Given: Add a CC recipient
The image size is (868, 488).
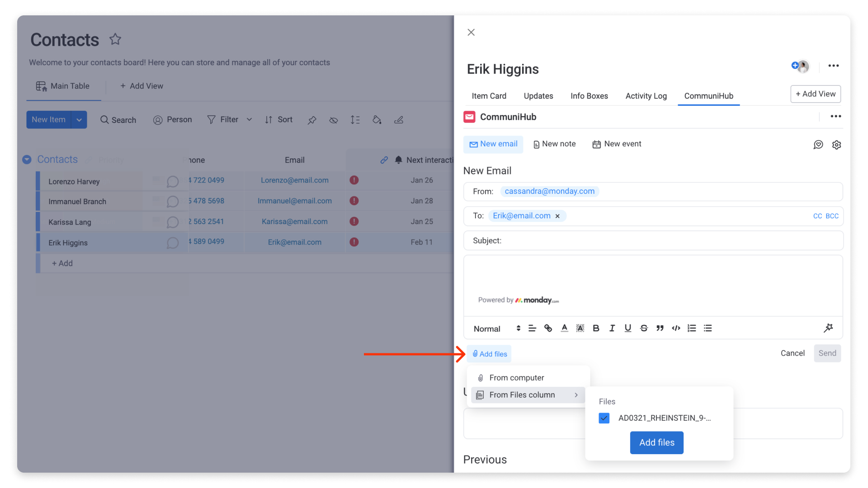Looking at the screenshot, I should (x=817, y=216).
